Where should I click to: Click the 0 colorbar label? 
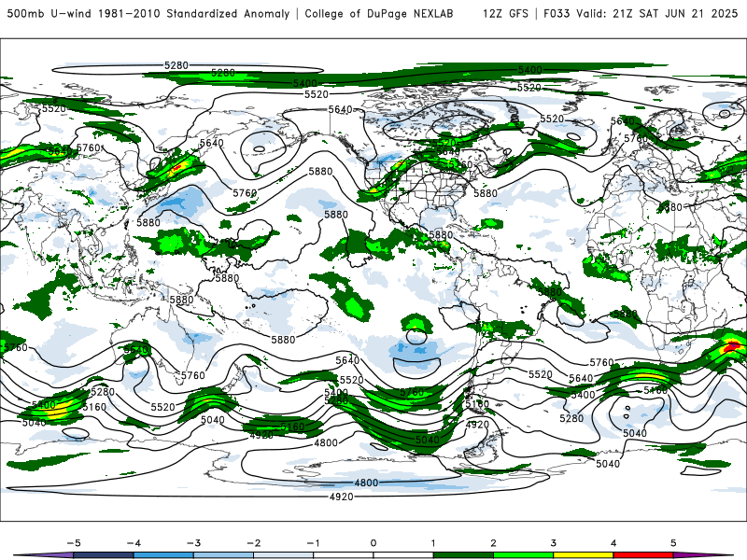[373, 543]
